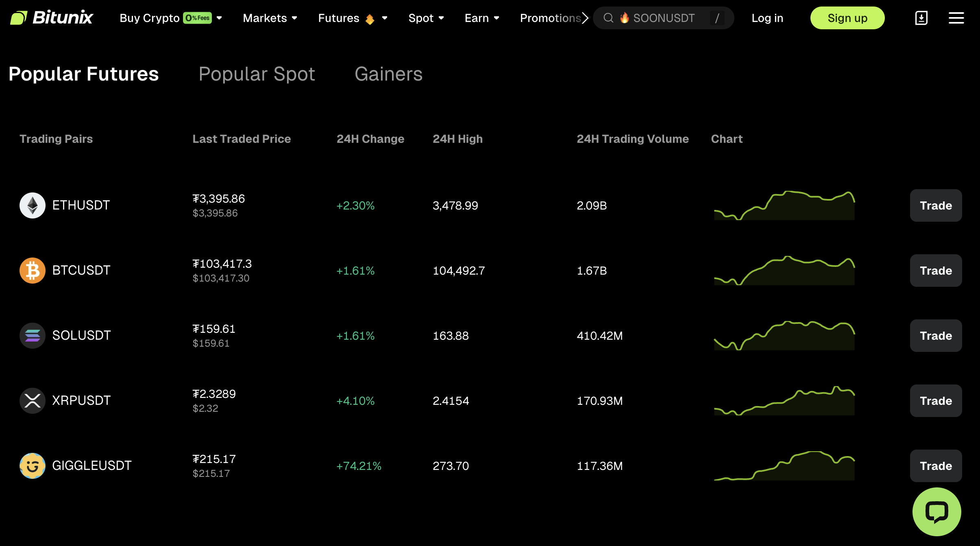Click the ETHUSDT price chart thumbnail
The width and height of the screenshot is (980, 546).
coord(784,205)
